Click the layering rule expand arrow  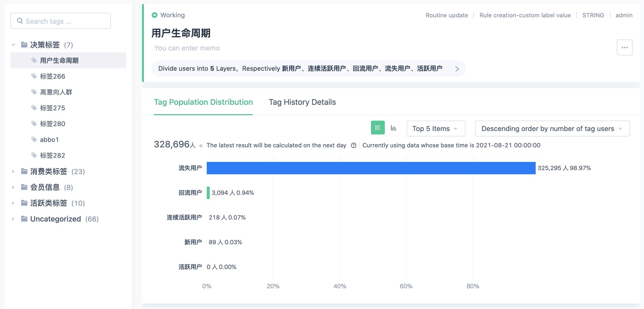pyautogui.click(x=456, y=68)
